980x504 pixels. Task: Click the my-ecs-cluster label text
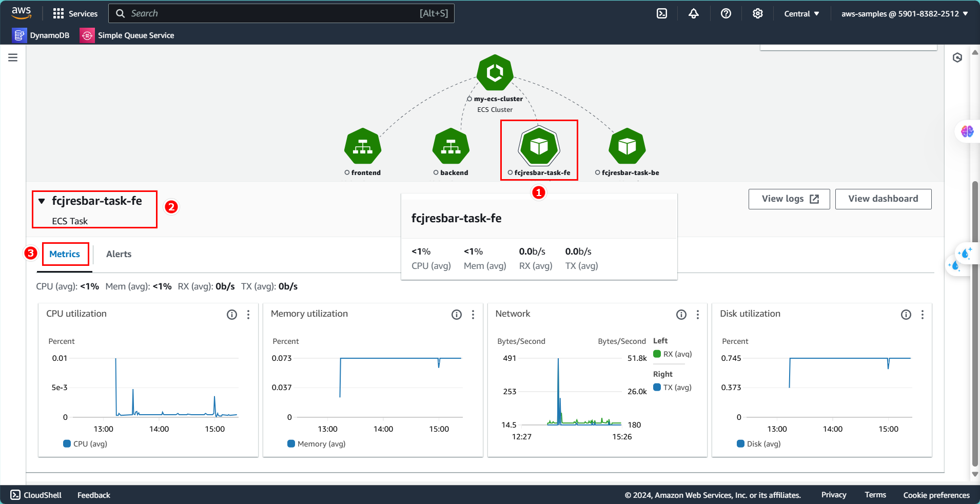(x=498, y=99)
